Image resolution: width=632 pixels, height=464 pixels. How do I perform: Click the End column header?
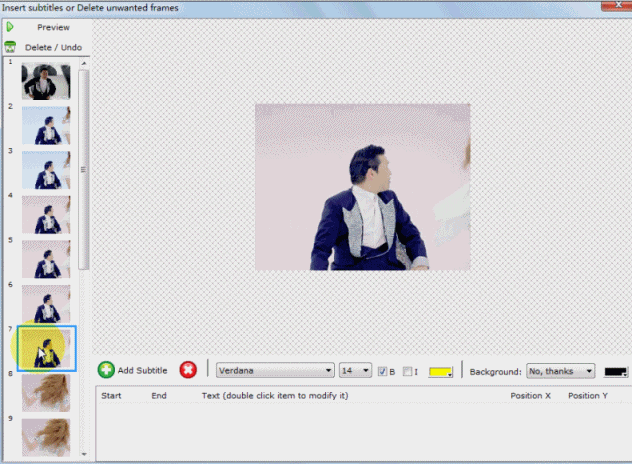point(159,395)
